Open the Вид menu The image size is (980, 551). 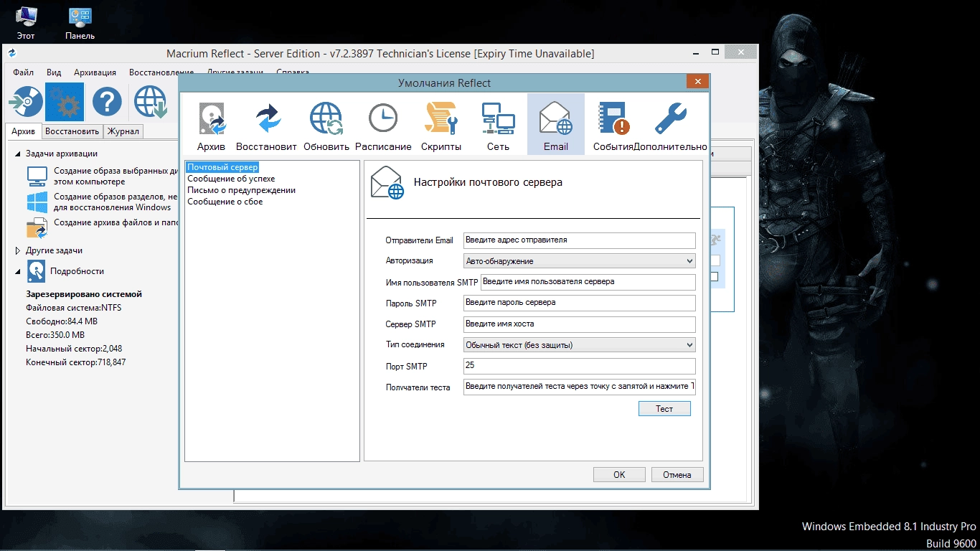[x=54, y=72]
